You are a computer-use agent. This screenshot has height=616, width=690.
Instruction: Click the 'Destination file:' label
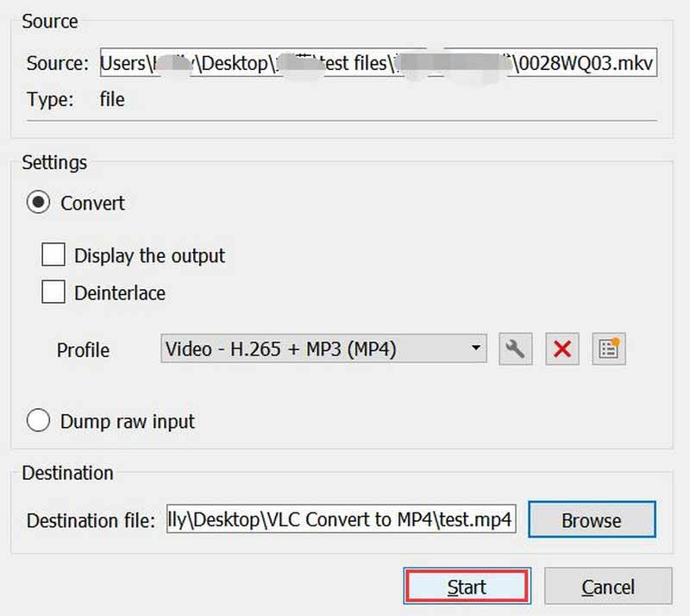[91, 520]
